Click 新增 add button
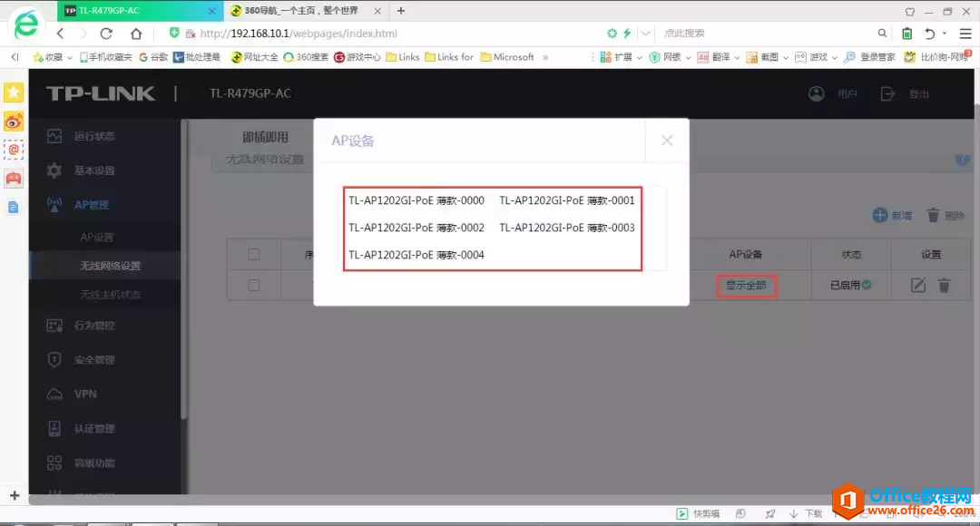Viewport: 980px width, 526px height. click(892, 216)
